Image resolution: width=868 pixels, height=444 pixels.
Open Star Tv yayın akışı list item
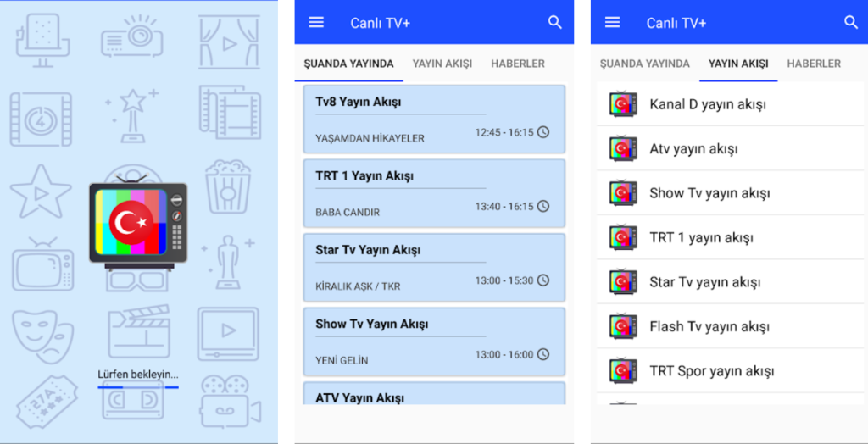pos(730,282)
